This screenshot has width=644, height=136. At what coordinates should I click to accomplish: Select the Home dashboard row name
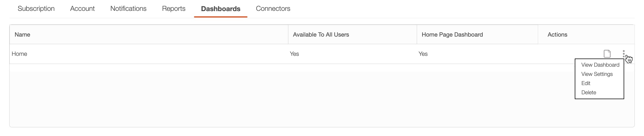pos(19,54)
